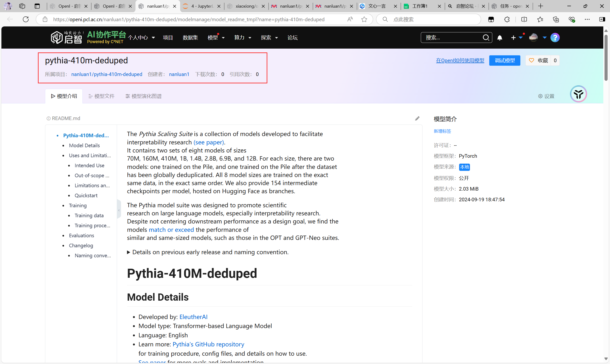This screenshot has height=364, width=610.
Task: Open the (see paper) link
Action: [x=208, y=142]
